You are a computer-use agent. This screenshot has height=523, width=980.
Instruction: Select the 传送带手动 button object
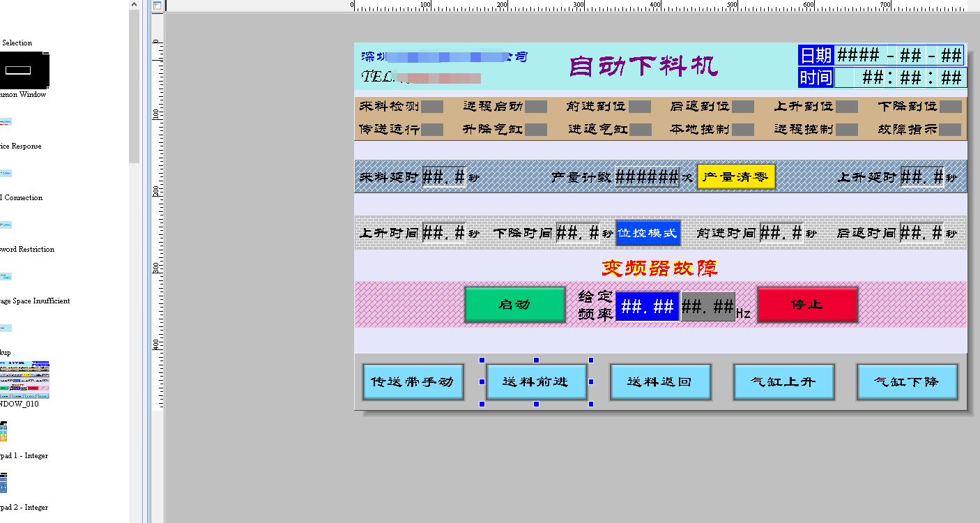pyautogui.click(x=413, y=382)
